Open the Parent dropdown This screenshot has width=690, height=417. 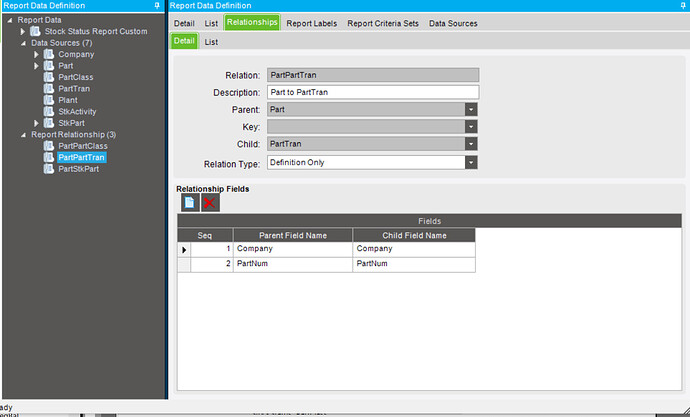coord(471,110)
